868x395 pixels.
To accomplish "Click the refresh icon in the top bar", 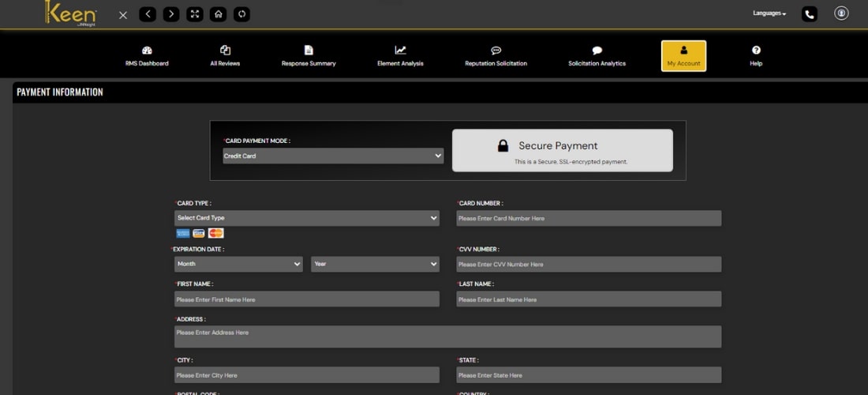I will tap(241, 14).
